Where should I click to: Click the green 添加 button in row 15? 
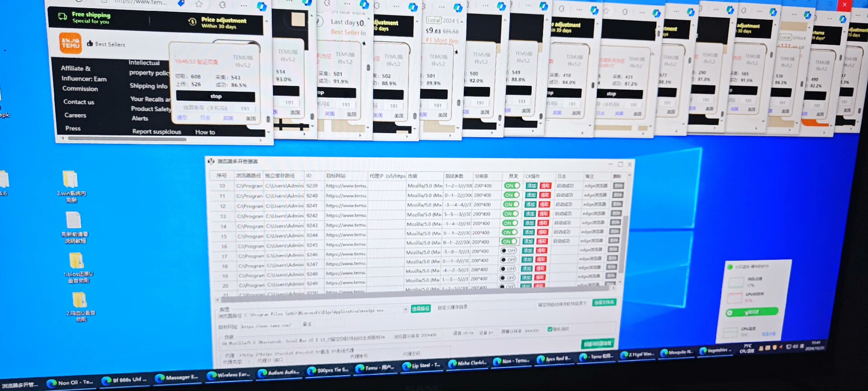click(529, 232)
